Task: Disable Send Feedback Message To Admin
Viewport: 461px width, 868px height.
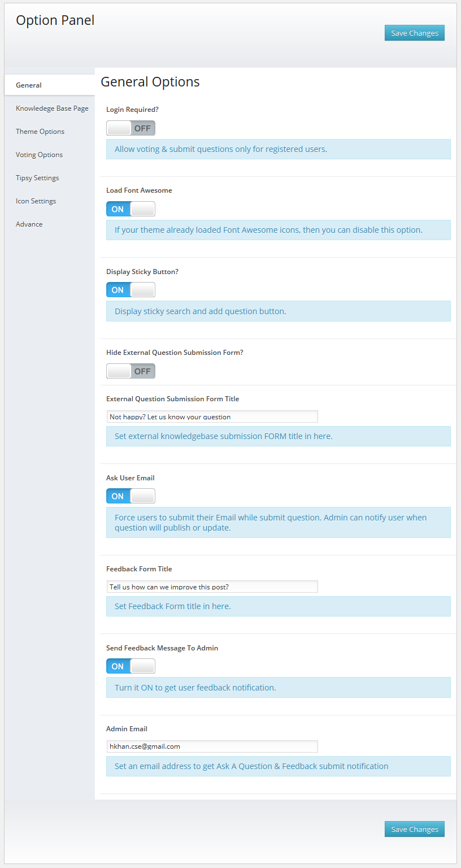Action: [131, 666]
